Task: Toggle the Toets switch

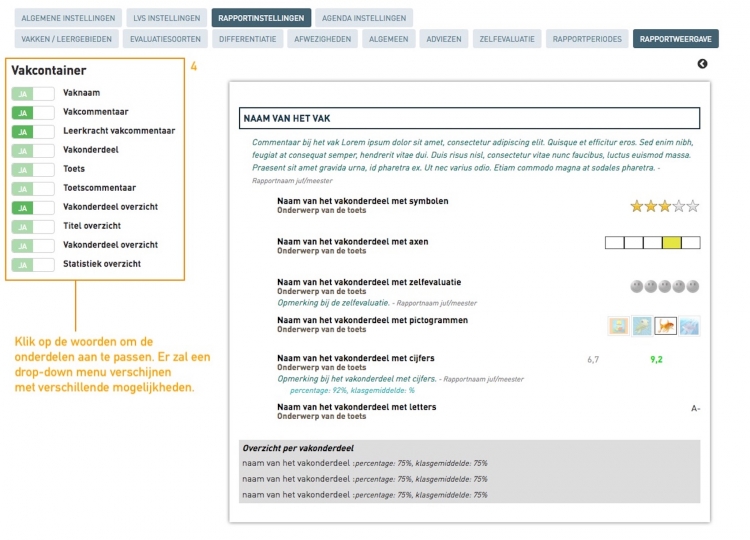Action: click(x=33, y=170)
